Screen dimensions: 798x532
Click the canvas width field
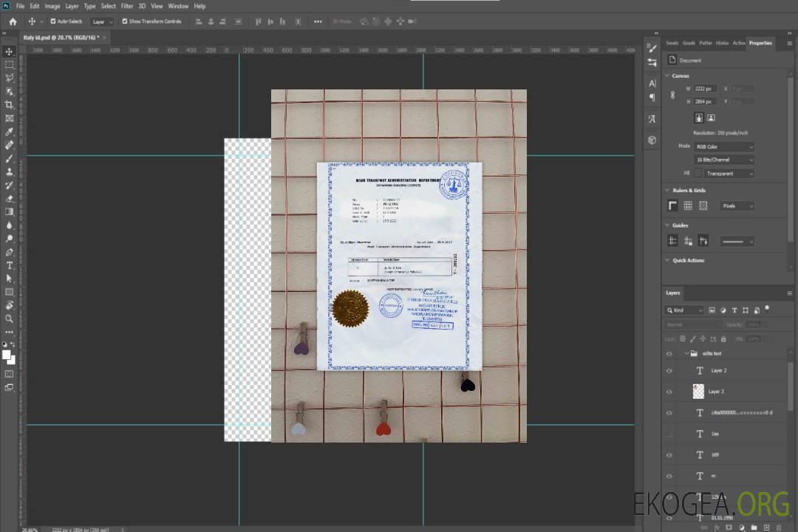705,89
